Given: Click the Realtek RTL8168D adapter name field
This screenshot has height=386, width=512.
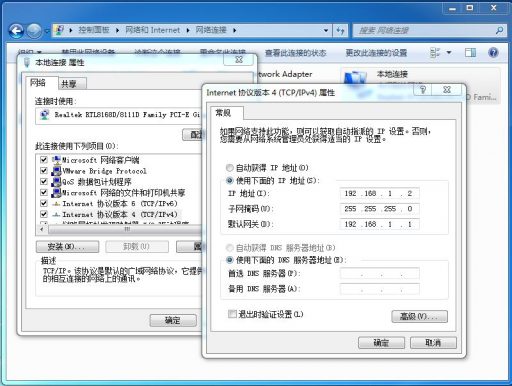Looking at the screenshot, I should point(118,116).
